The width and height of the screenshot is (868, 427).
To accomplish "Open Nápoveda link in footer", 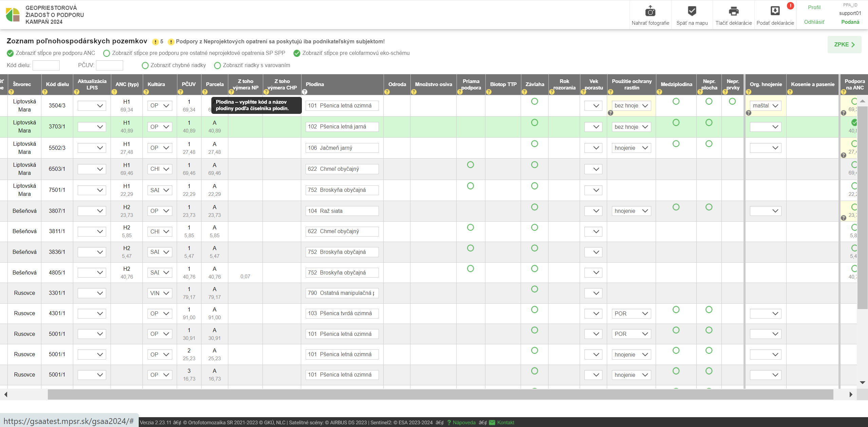I will (464, 423).
